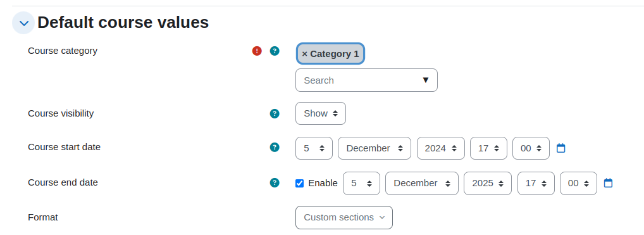This screenshot has height=235, width=644.
Task: Open the start date month December dropdown
Action: 374,148
